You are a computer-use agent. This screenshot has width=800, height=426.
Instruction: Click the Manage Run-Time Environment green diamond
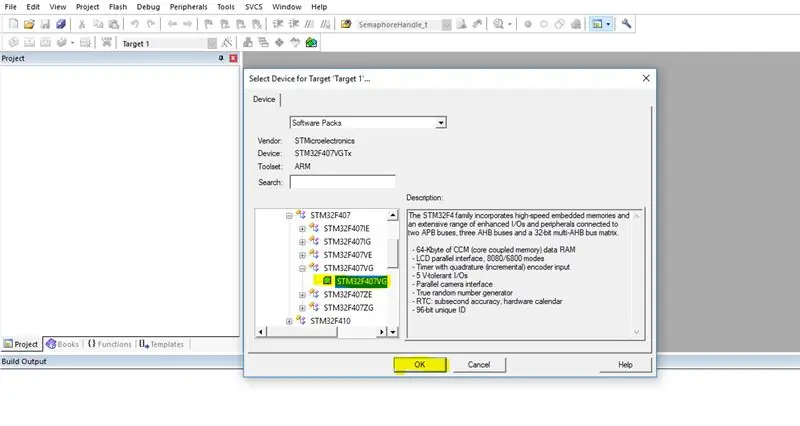tap(279, 43)
